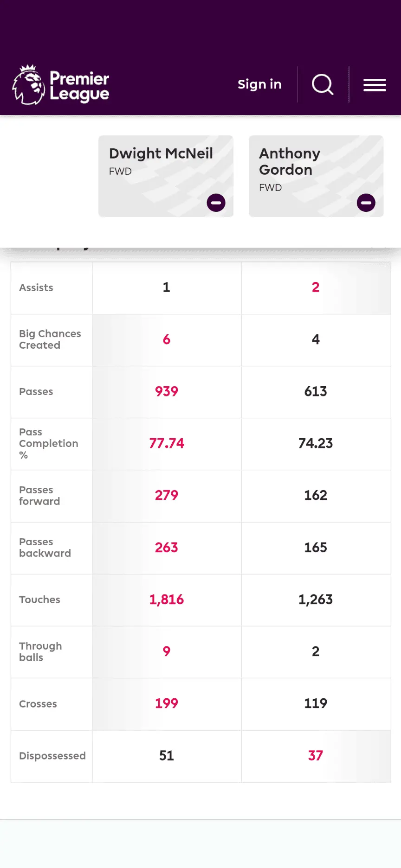
Task: Click the Assists row label
Action: [36, 288]
